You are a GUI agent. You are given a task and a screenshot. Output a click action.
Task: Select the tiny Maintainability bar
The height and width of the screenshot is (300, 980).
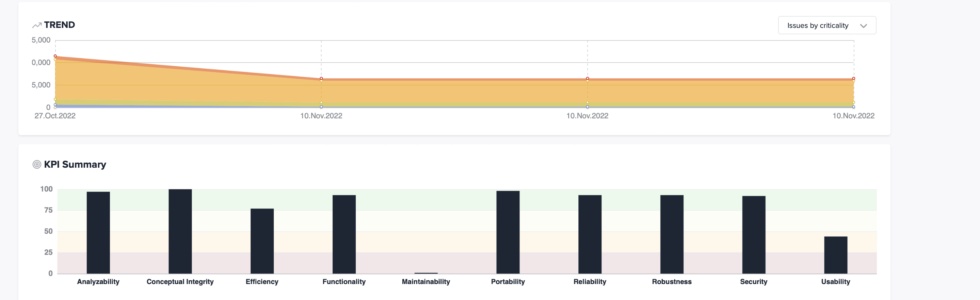[x=426, y=273]
